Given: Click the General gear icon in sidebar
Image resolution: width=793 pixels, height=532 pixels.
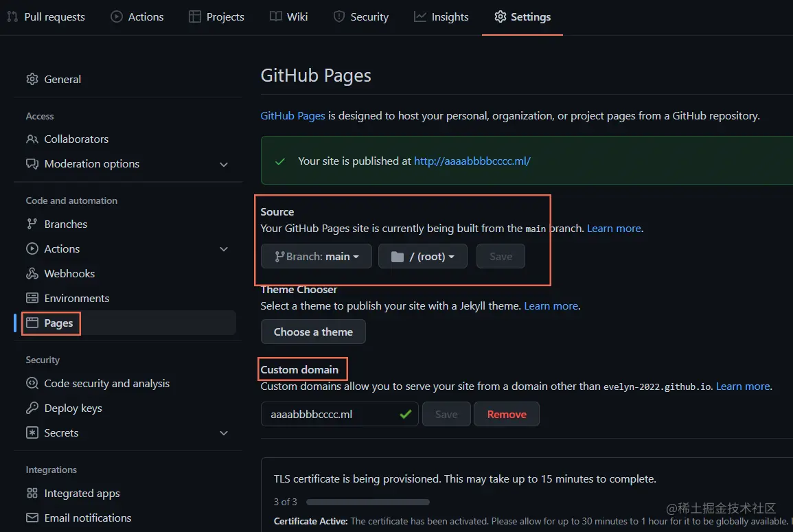Looking at the screenshot, I should click(32, 79).
